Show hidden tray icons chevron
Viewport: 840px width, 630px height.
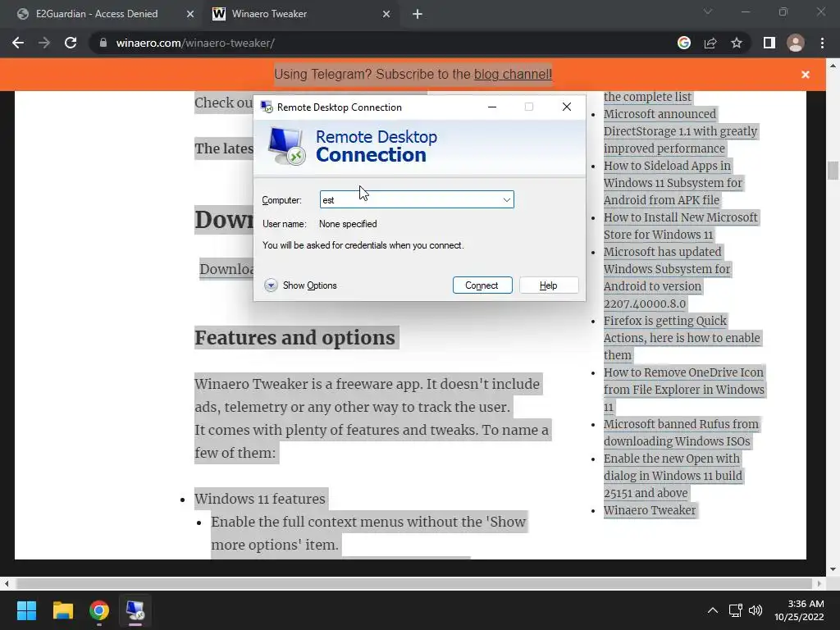[x=713, y=610]
